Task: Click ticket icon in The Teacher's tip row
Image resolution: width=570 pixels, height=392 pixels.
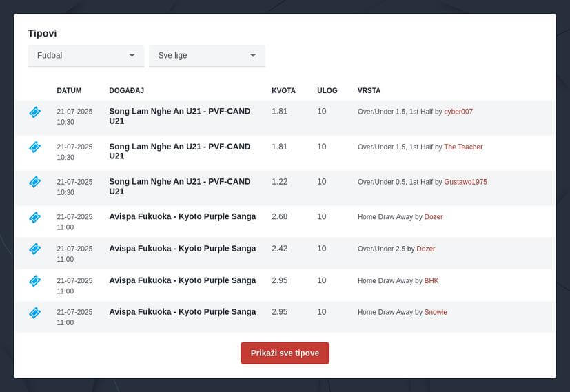Action: (35, 147)
